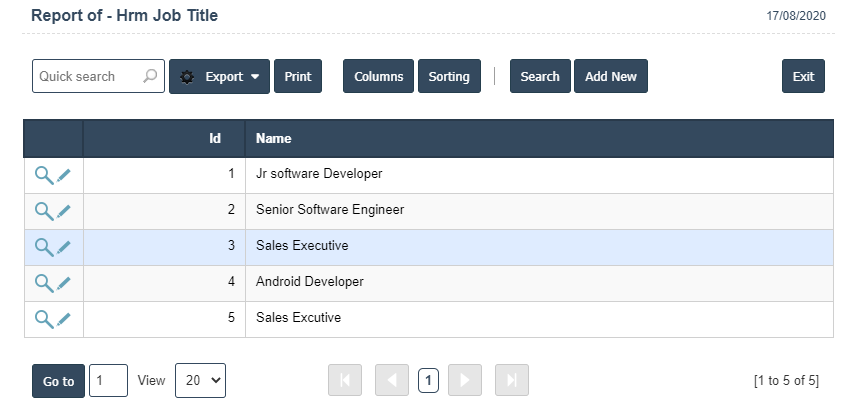
Task: Select page 1 in pagination
Action: click(x=429, y=380)
